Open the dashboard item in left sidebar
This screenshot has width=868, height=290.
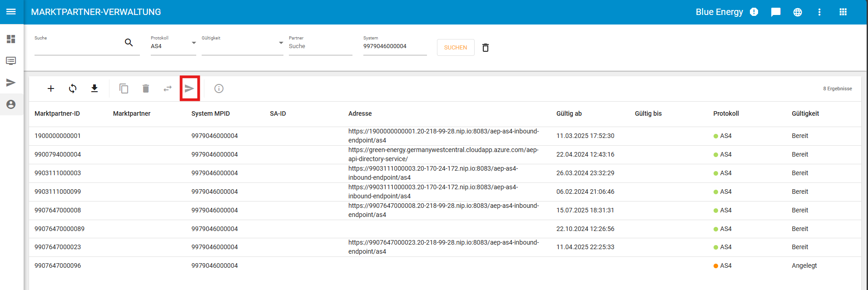[x=11, y=39]
